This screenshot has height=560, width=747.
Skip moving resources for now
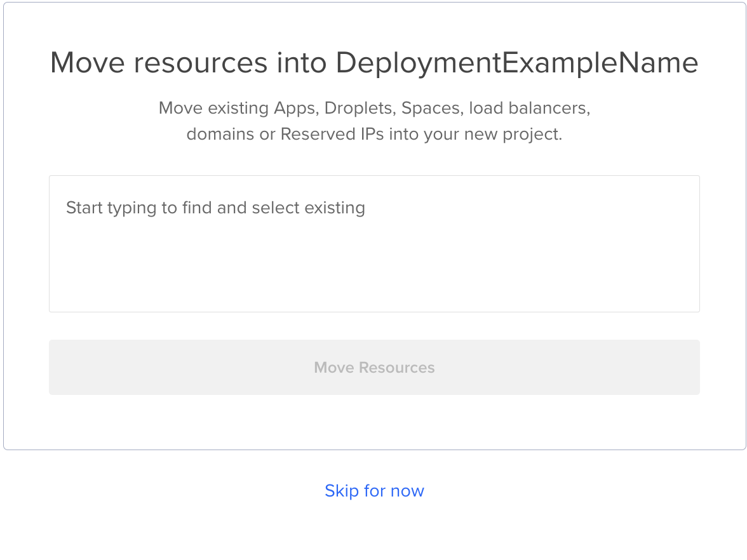click(x=374, y=491)
